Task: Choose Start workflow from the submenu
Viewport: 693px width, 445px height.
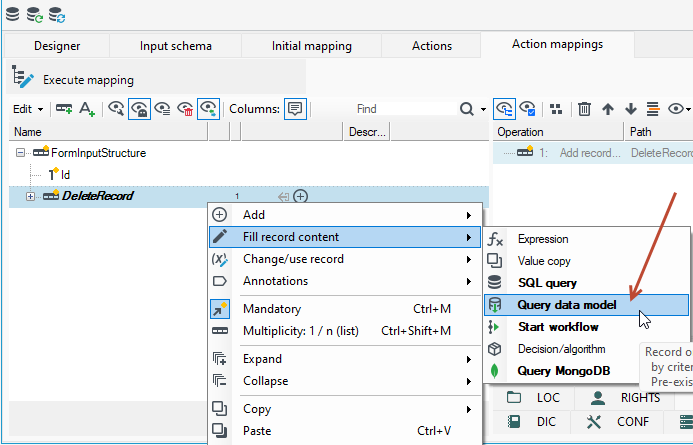Action: point(586,327)
